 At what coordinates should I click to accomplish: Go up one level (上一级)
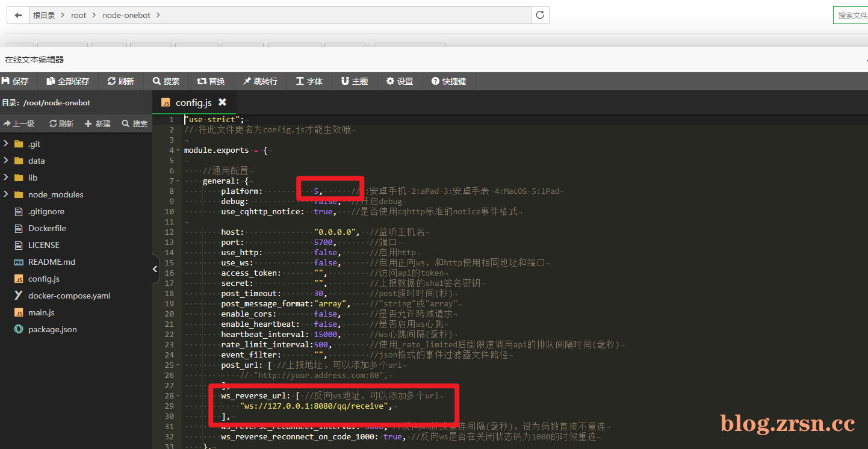[19, 123]
